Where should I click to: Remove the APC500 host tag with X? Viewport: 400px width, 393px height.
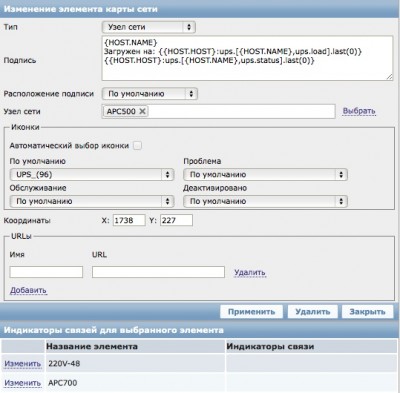click(x=142, y=111)
